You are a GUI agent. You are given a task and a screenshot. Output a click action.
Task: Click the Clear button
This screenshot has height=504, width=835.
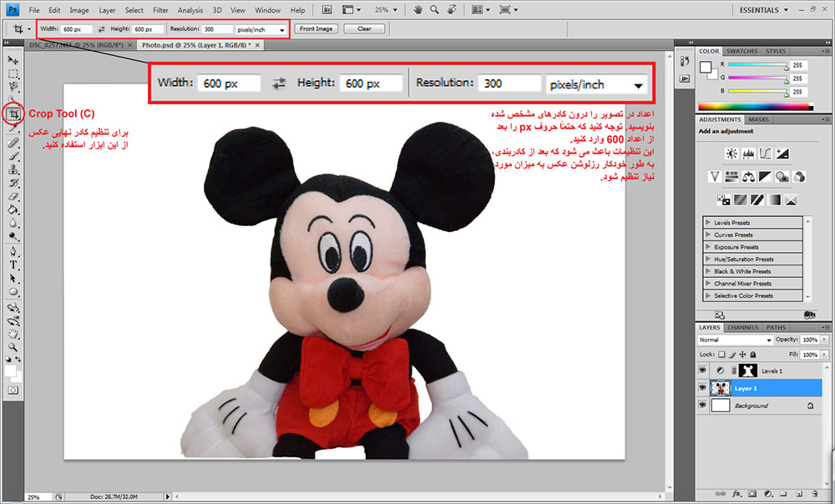pyautogui.click(x=364, y=28)
